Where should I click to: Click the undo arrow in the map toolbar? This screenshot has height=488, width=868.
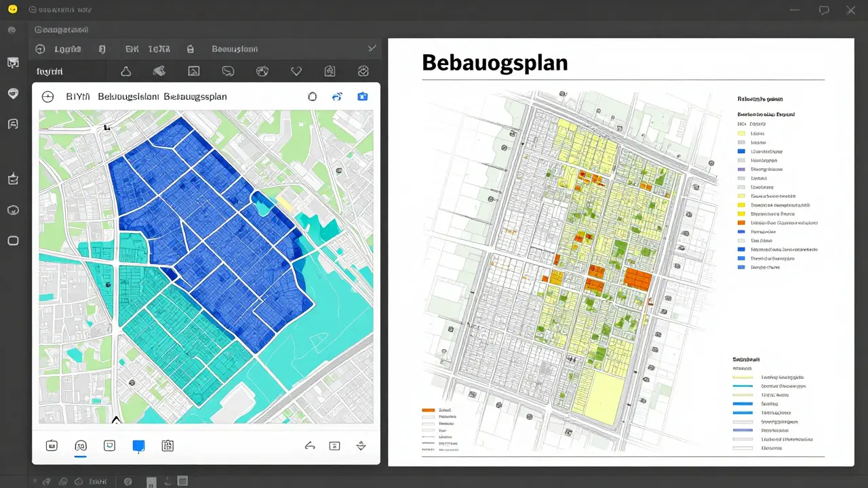pos(311,446)
